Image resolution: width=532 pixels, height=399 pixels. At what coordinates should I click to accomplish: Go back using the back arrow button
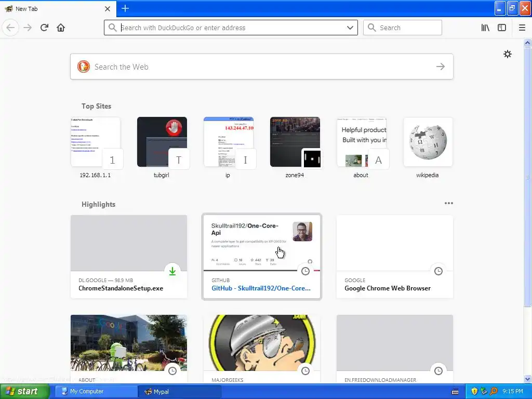click(x=10, y=28)
